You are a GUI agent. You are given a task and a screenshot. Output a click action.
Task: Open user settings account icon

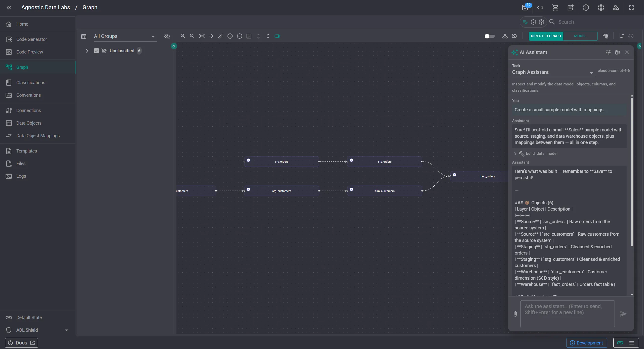(616, 8)
